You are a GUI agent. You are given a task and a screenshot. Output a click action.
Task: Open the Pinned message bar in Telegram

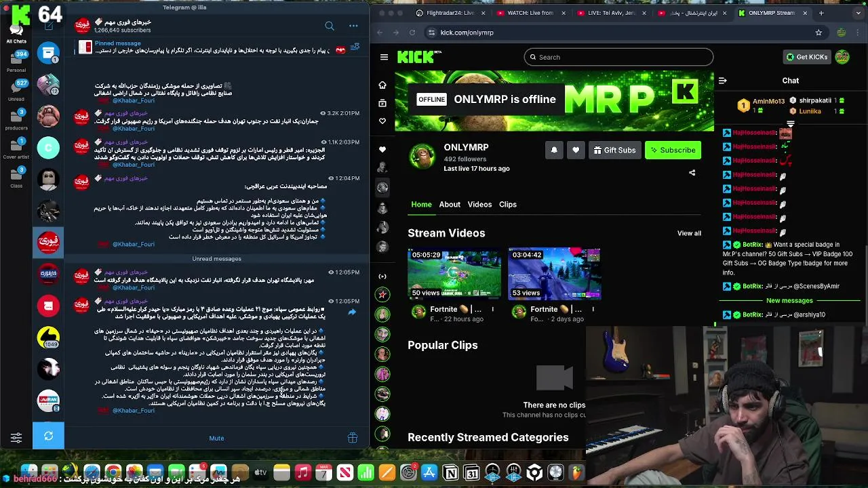pos(212,47)
